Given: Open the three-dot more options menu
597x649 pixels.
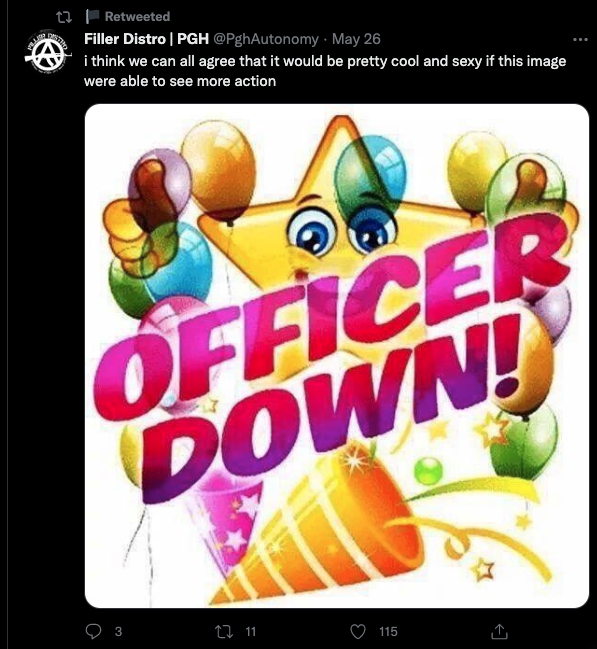Looking at the screenshot, I should tap(580, 39).
